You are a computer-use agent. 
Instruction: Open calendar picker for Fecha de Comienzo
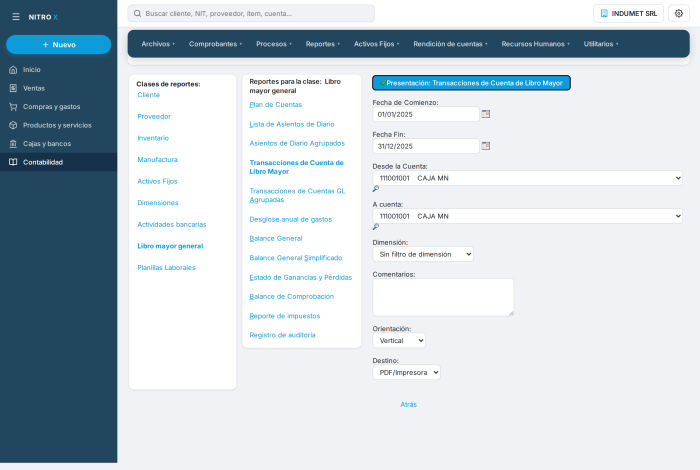(486, 114)
